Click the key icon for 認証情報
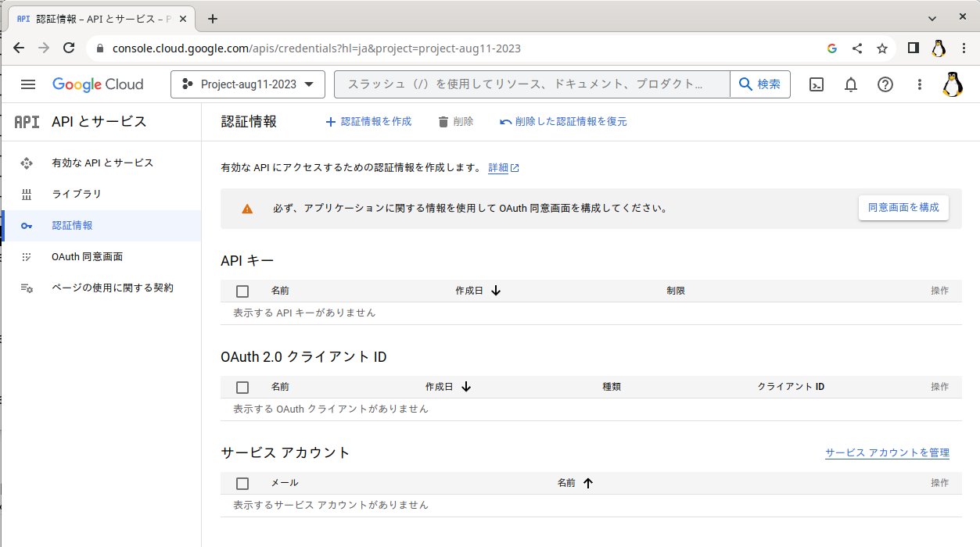 (x=27, y=226)
